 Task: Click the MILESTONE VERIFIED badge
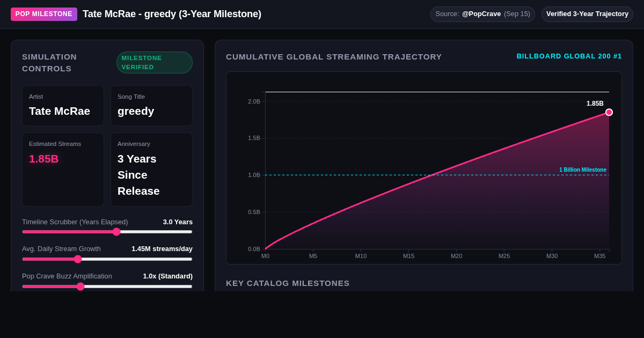[155, 62]
